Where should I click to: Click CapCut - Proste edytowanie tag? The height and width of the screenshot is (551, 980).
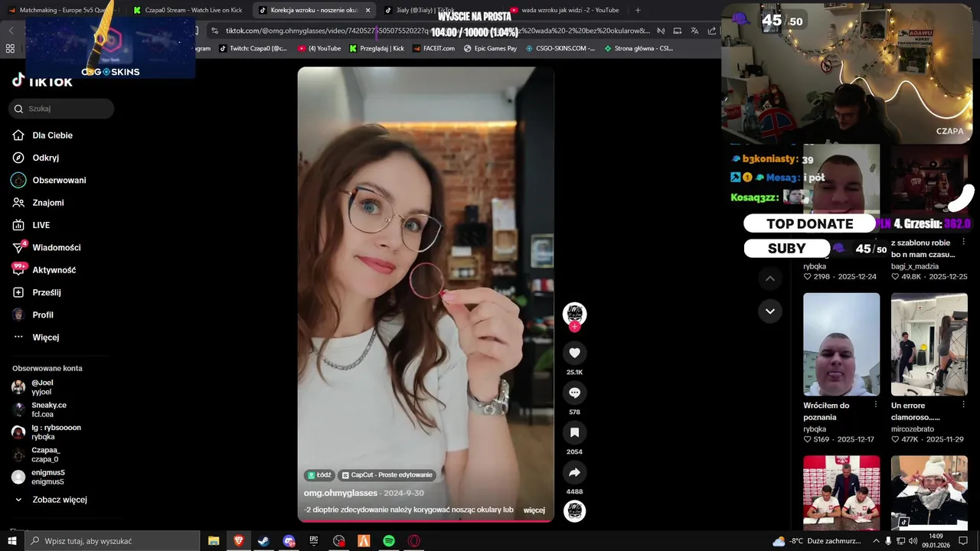pos(387,475)
